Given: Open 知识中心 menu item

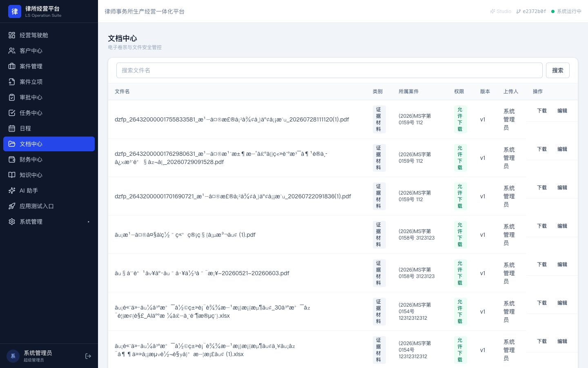Looking at the screenshot, I should click(x=49, y=175).
